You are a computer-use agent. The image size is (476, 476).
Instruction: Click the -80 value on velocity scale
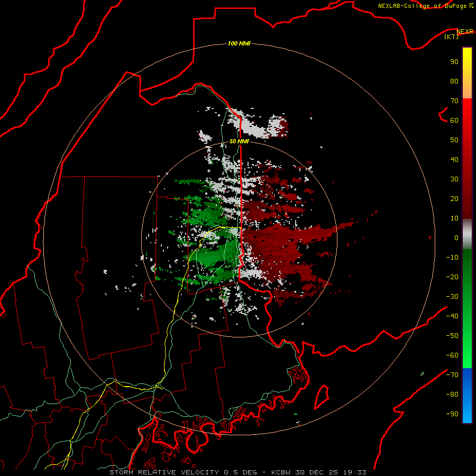(x=452, y=395)
